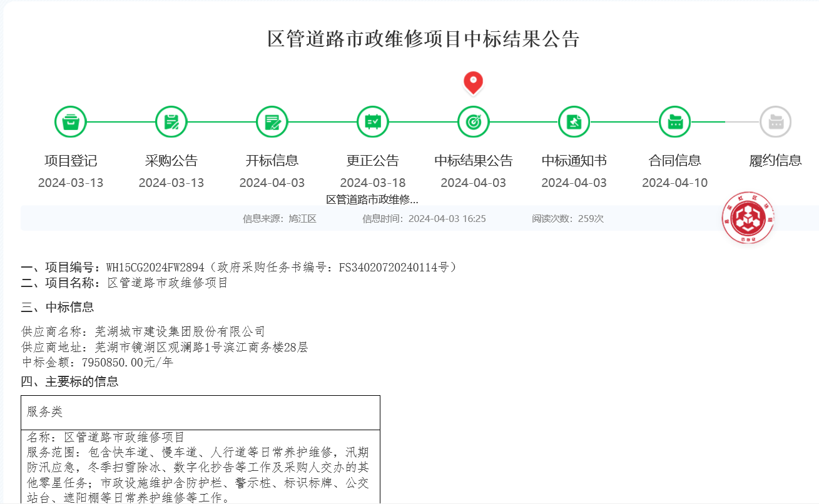Click the 阅读次数 259次 counter
Viewport: 819px width, 504px height.
(567, 219)
